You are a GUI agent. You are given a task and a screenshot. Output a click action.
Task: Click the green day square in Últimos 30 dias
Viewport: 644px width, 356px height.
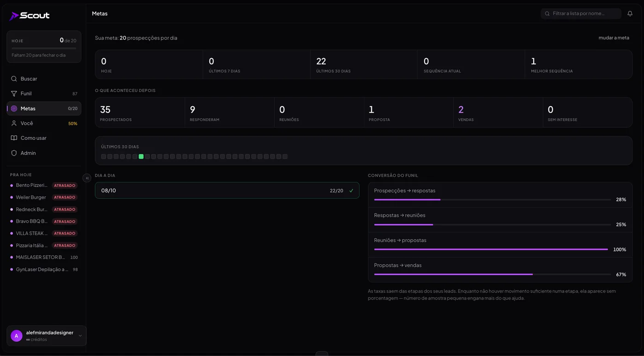pyautogui.click(x=141, y=156)
